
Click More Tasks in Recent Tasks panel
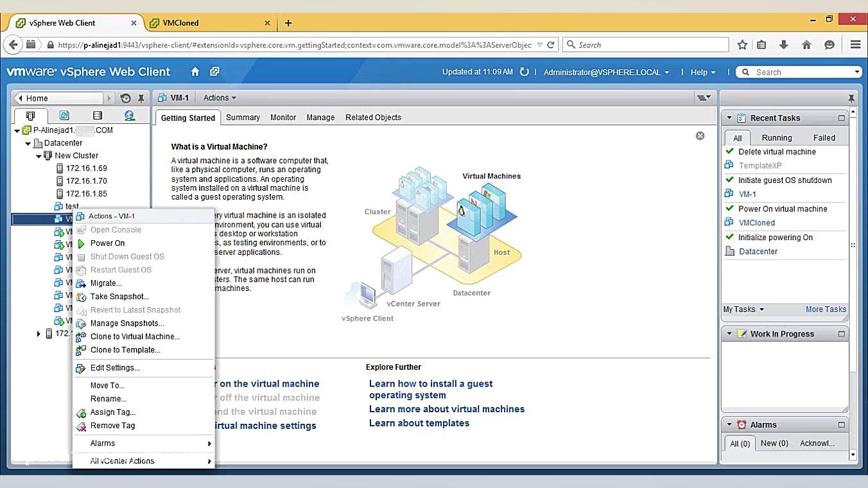coord(826,309)
